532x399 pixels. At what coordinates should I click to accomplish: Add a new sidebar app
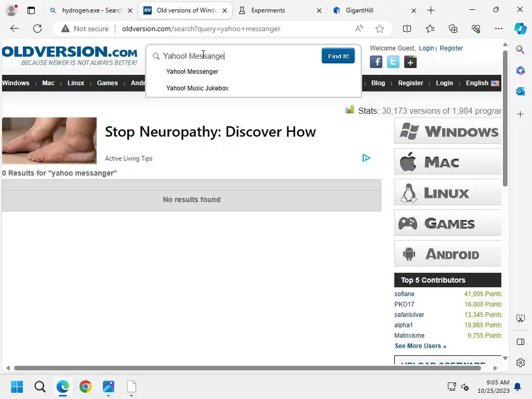click(x=520, y=114)
